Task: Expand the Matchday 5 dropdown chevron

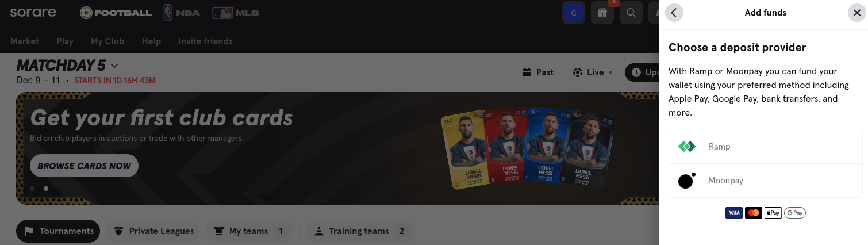Action: (x=114, y=66)
